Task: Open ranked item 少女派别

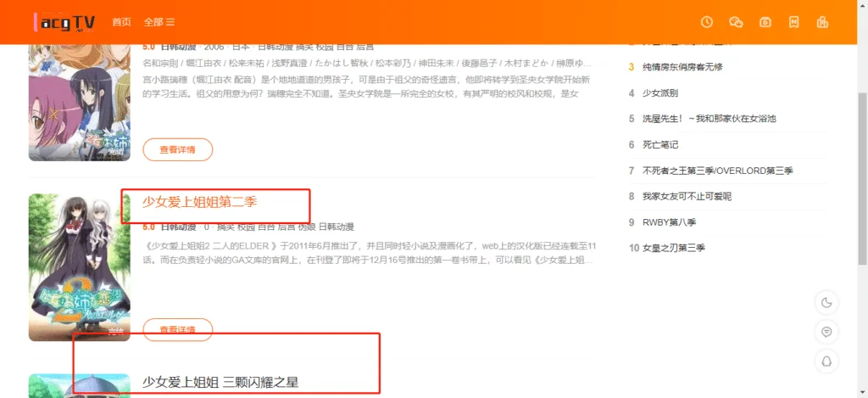Action: tap(659, 93)
